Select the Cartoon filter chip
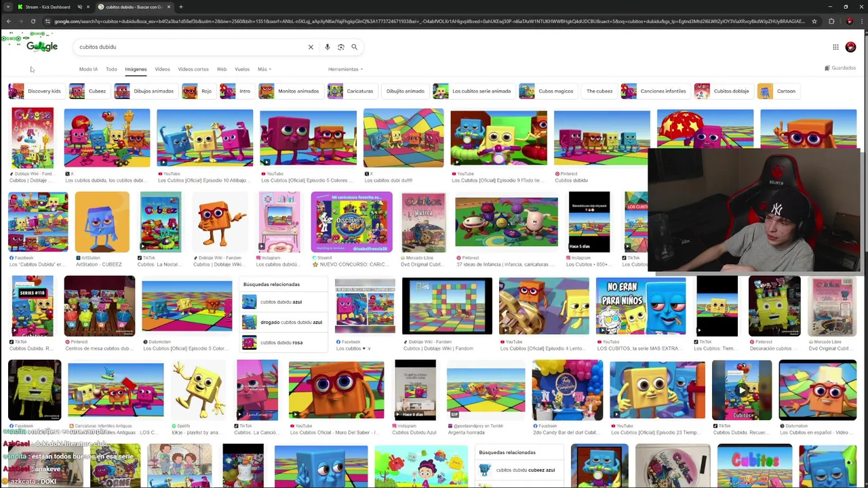This screenshot has height=488, width=868. 778,91
